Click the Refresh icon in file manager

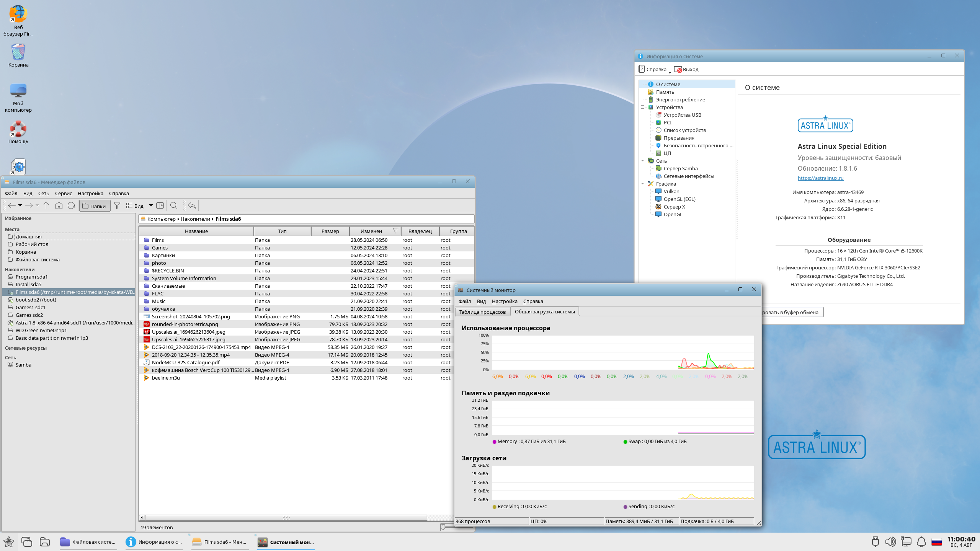pyautogui.click(x=71, y=205)
